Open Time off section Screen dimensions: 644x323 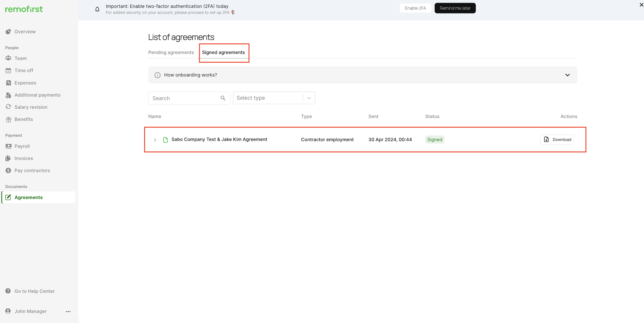click(x=24, y=71)
